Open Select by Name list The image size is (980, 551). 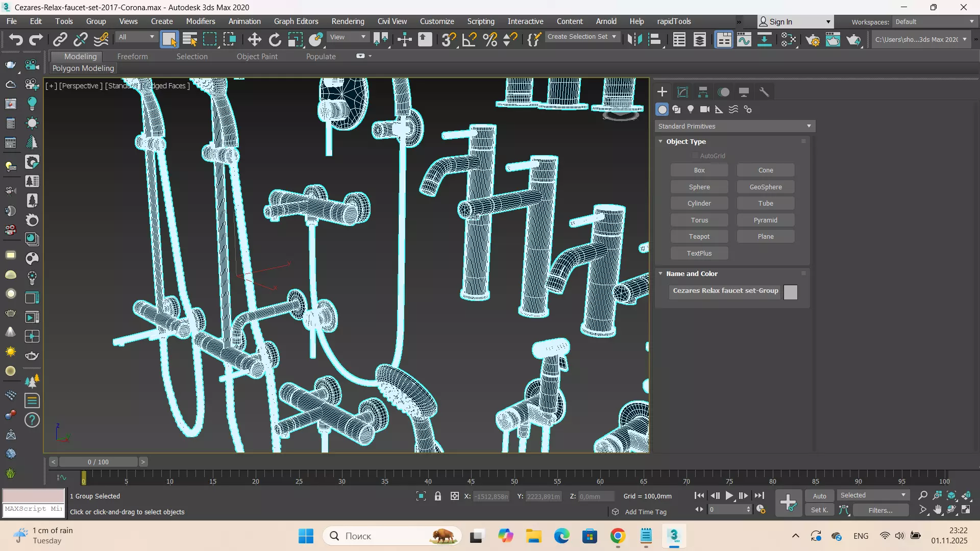click(x=190, y=39)
